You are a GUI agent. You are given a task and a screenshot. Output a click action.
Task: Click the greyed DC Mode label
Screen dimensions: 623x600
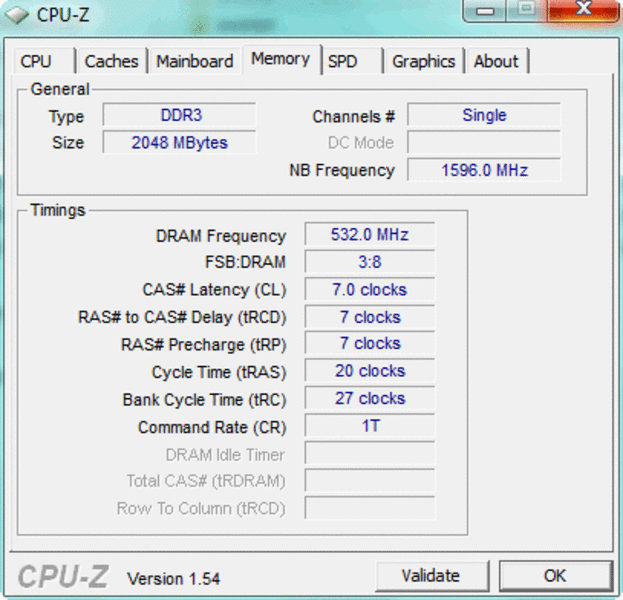click(361, 143)
